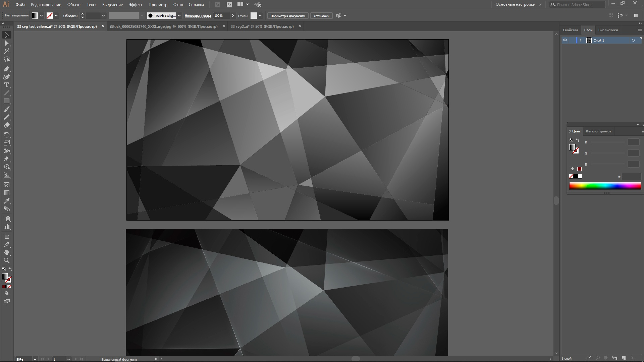Select the Pen tool

click(7, 69)
